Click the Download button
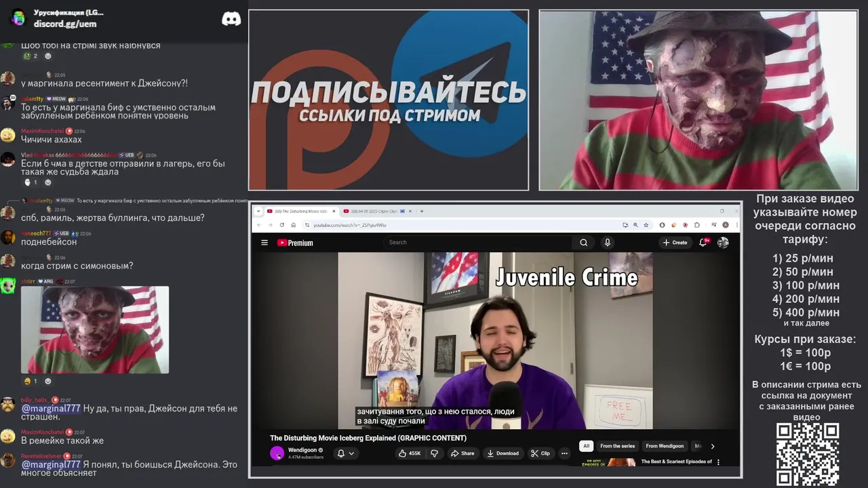 coord(502,453)
